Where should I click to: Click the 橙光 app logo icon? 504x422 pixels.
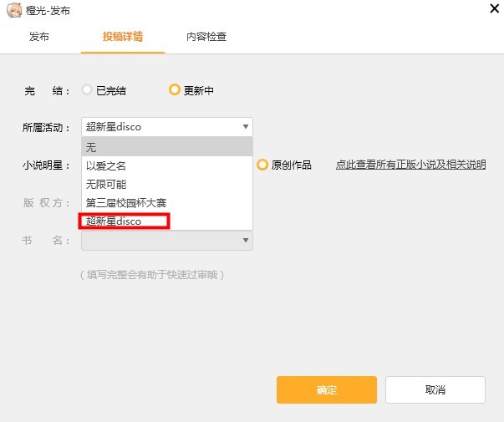[x=13, y=9]
